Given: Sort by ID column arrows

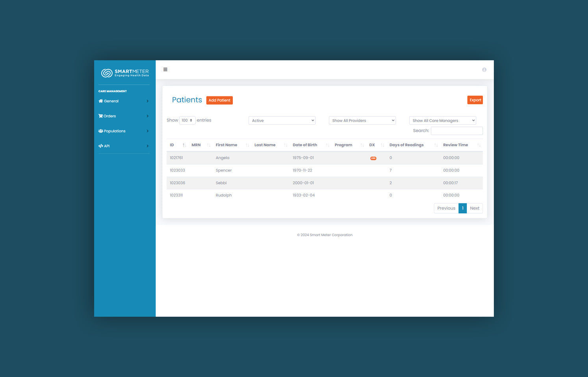Looking at the screenshot, I should (184, 145).
